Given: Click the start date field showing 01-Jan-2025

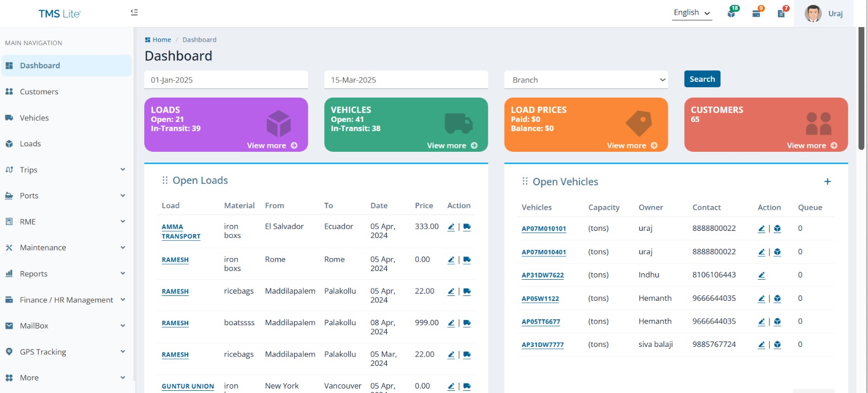Looking at the screenshot, I should [226, 80].
